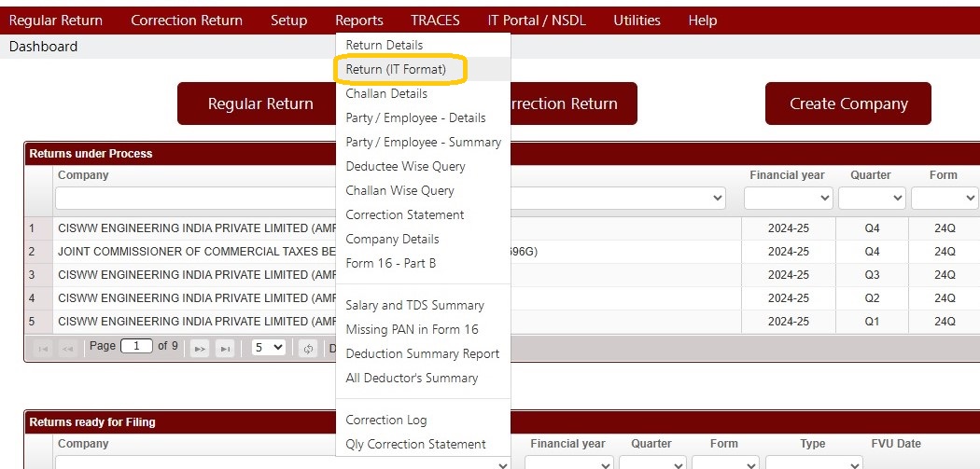This screenshot has height=469, width=980.
Task: Choose Challan Details in Reports menu
Action: click(386, 93)
